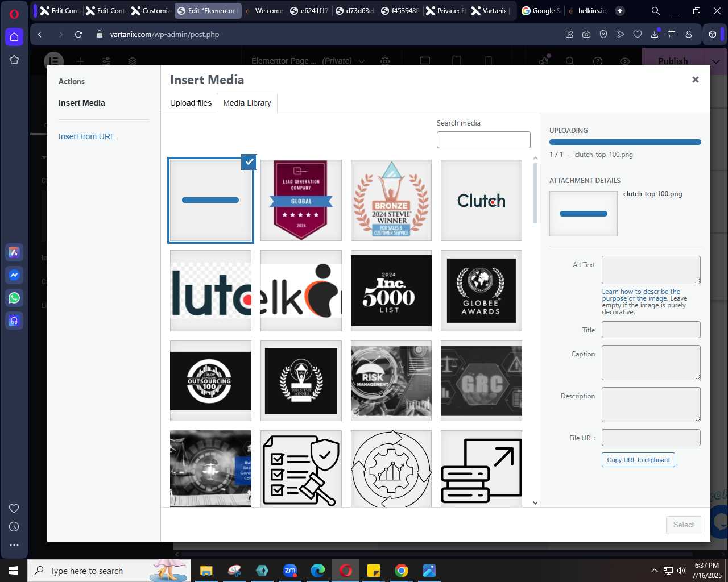This screenshot has height=582, width=728.
Task: Open Opera sidebar WhatsApp icon
Action: (14, 298)
